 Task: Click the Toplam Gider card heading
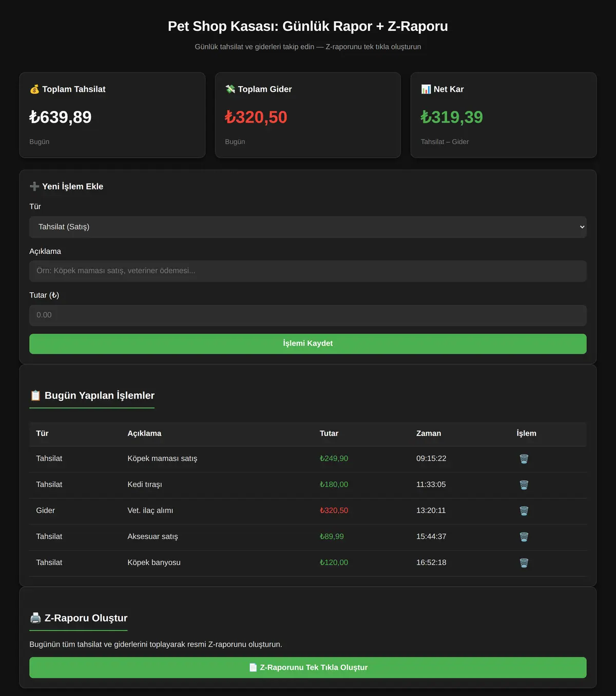[x=259, y=89]
